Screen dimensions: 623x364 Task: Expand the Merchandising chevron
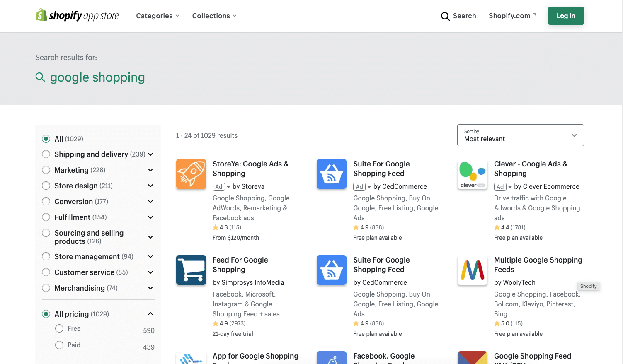pyautogui.click(x=150, y=288)
